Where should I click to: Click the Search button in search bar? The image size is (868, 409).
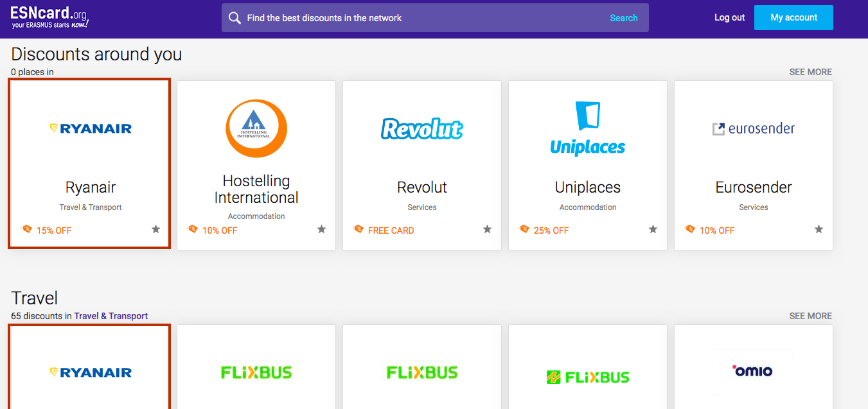coord(623,18)
